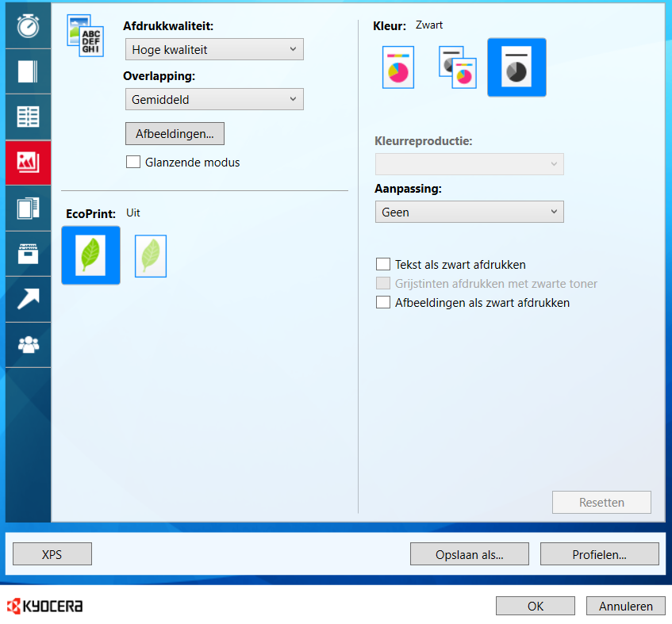Select the auto color mode icon
The image size is (672, 624).
pos(457,67)
